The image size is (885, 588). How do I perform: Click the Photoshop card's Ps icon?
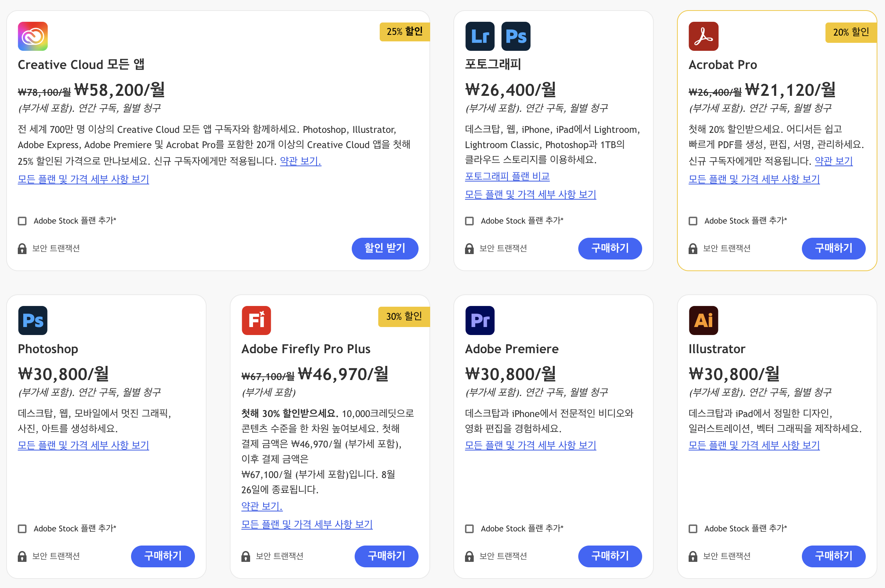pos(33,320)
